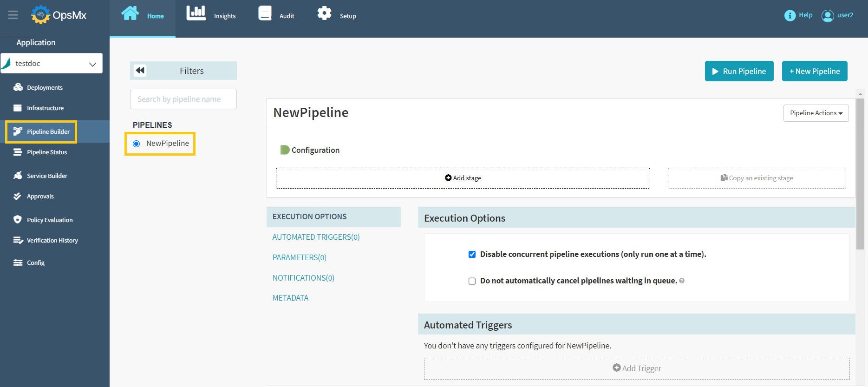This screenshot has width=868, height=387.
Task: Collapse the Filters panel with the rewind icon
Action: [140, 71]
